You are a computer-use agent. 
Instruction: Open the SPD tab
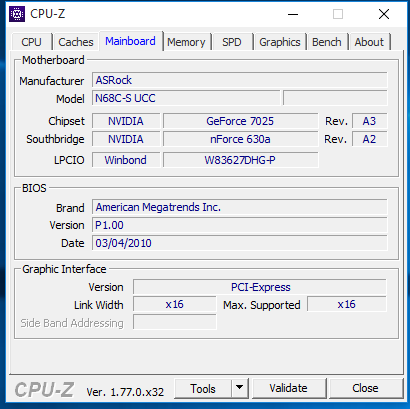tap(232, 42)
